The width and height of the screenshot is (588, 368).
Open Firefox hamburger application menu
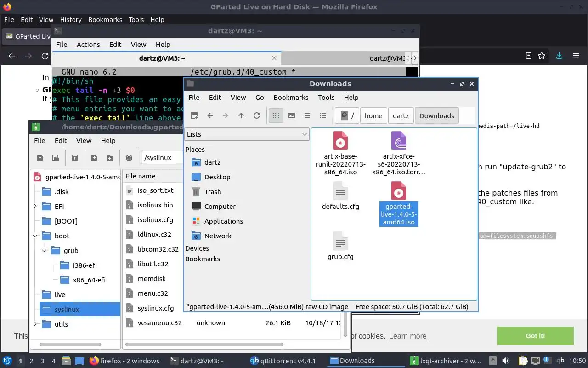[576, 56]
